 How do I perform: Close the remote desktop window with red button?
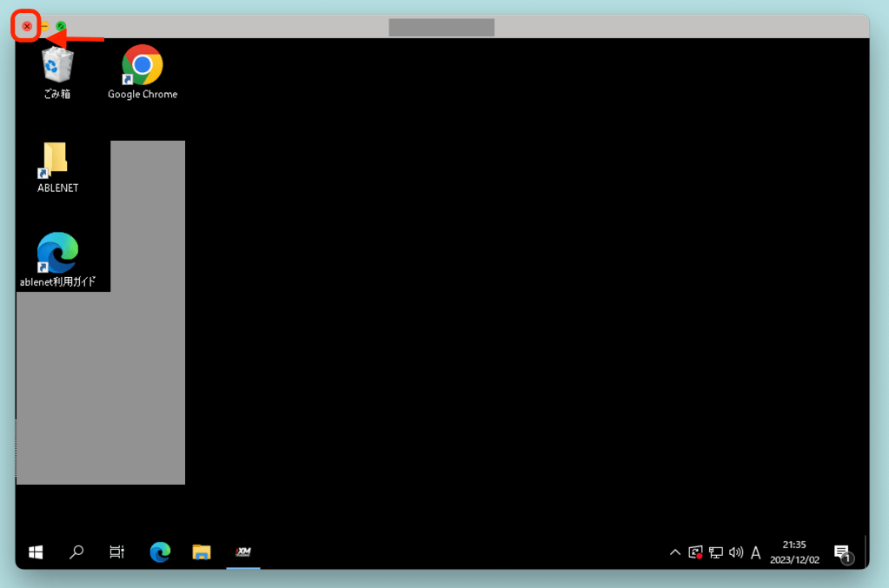tap(27, 26)
